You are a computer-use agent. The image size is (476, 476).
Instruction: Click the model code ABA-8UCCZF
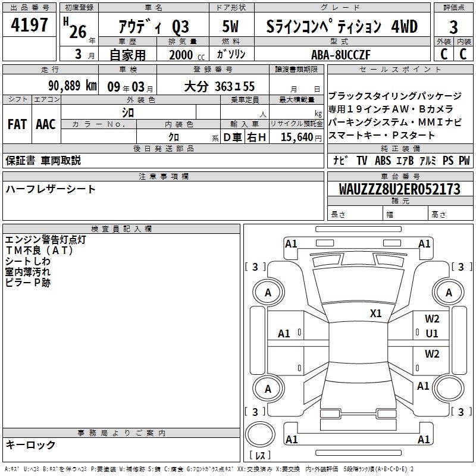click(x=341, y=55)
